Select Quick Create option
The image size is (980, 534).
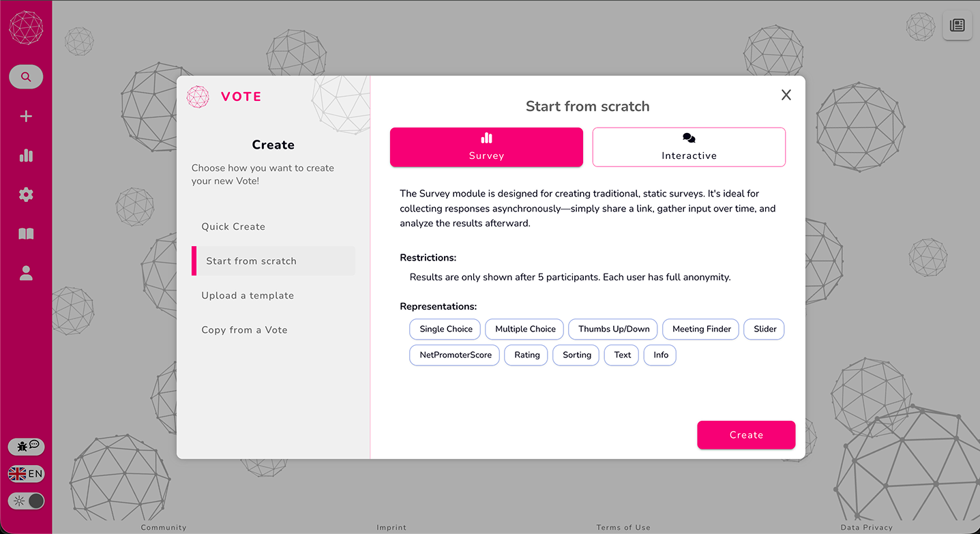coord(233,226)
